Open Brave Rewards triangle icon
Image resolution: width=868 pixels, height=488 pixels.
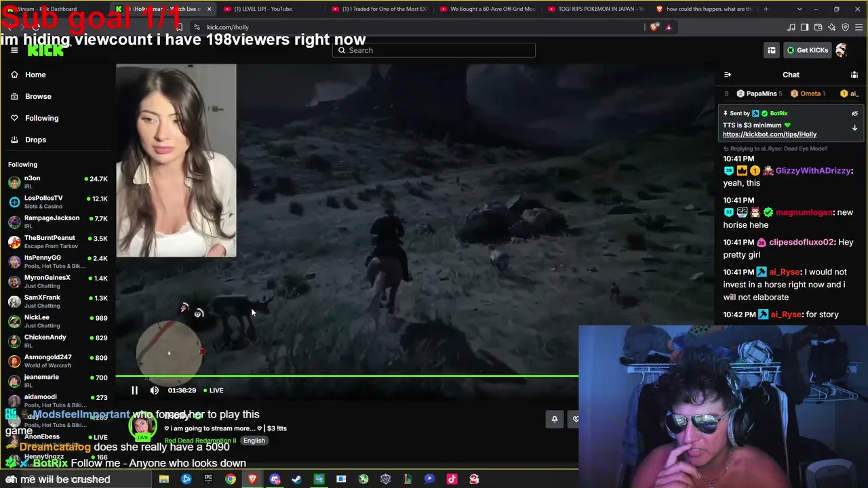click(669, 27)
